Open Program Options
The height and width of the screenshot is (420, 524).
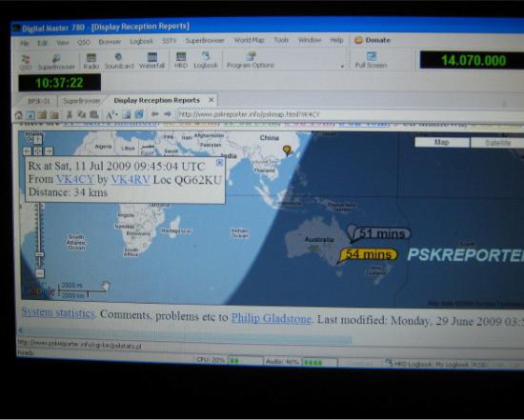251,60
